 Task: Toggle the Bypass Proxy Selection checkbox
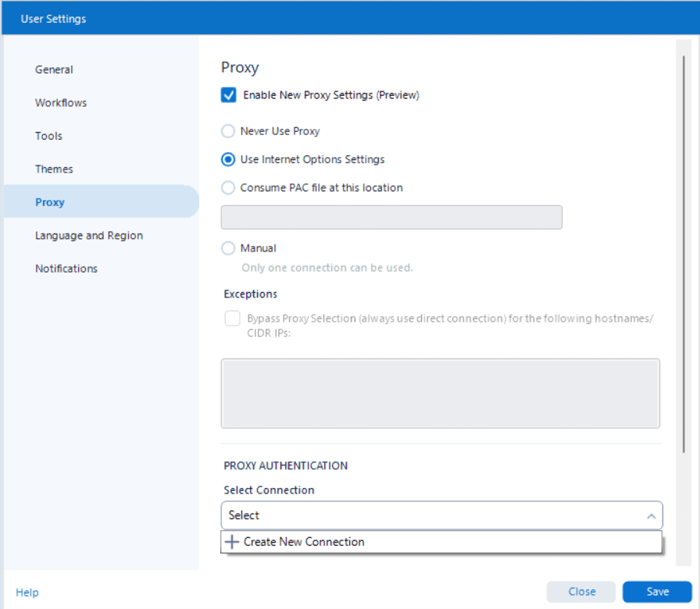coord(232,319)
